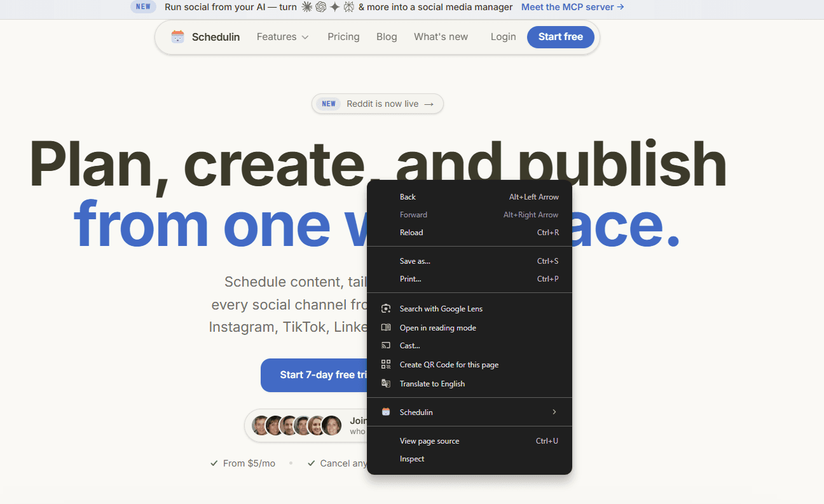Click the Start 7-day free trial button
The image size is (824, 504).
tap(314, 375)
